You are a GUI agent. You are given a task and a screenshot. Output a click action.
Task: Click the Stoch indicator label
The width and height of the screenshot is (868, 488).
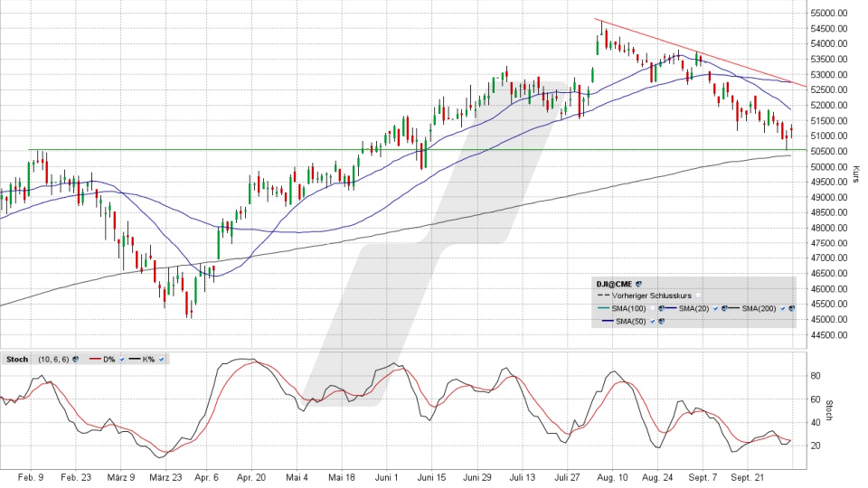pyautogui.click(x=17, y=359)
